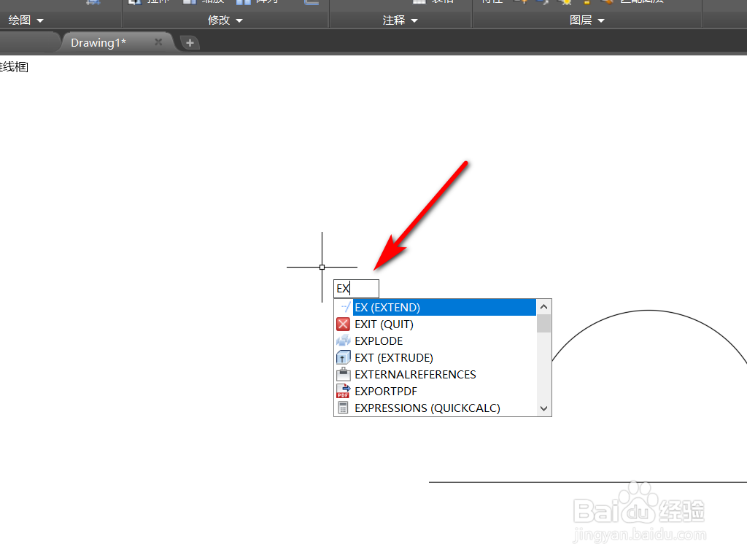Screen dimensions: 747x560
Task: Click the QUICKCALC calculator icon
Action: tap(343, 408)
